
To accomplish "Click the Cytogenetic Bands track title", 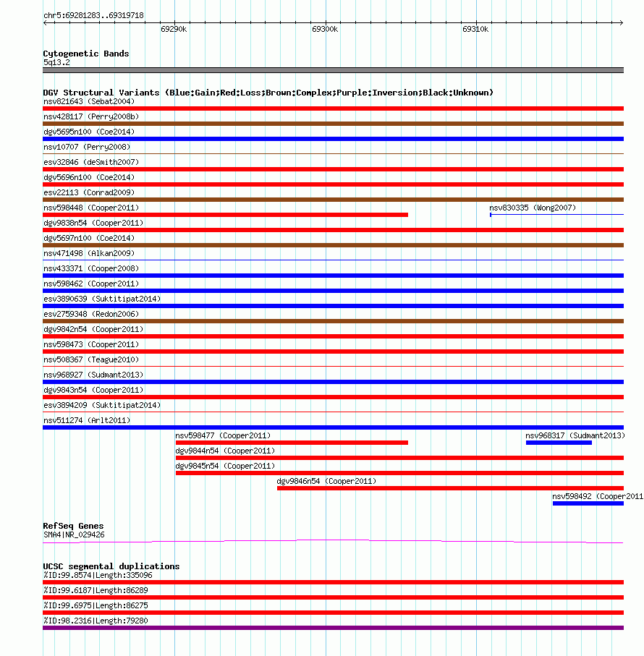I will pos(86,54).
